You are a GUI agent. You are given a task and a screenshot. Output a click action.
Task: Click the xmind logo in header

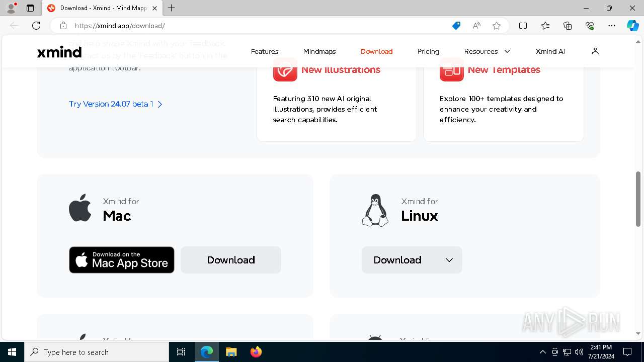pos(59,52)
